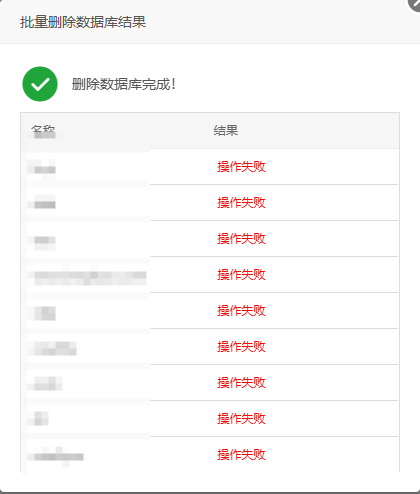Close the 批量删除数据库结果 dialog
Screen dimensions: 420x494
coord(415,3)
